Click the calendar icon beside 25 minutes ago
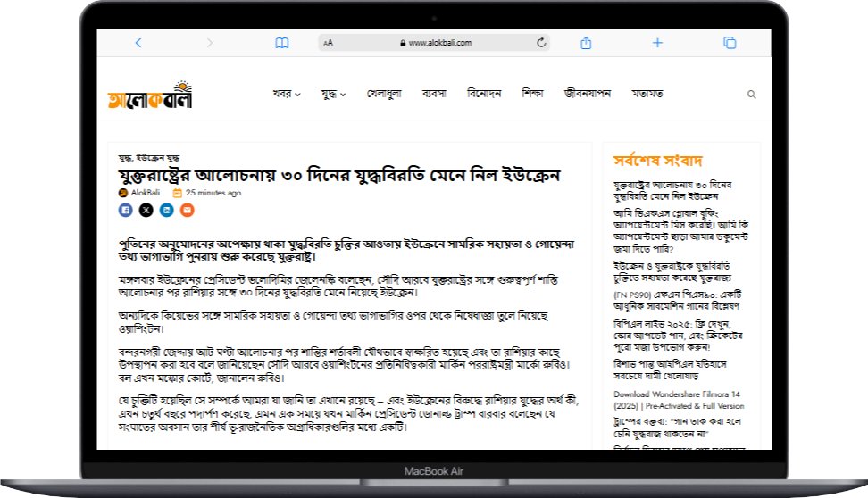The image size is (868, 498). (177, 193)
